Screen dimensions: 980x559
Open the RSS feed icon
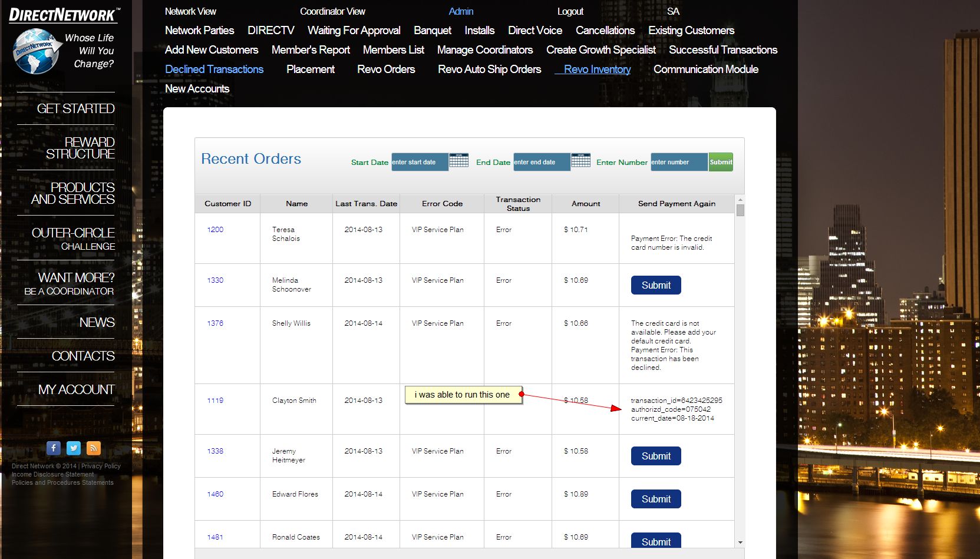pos(94,448)
